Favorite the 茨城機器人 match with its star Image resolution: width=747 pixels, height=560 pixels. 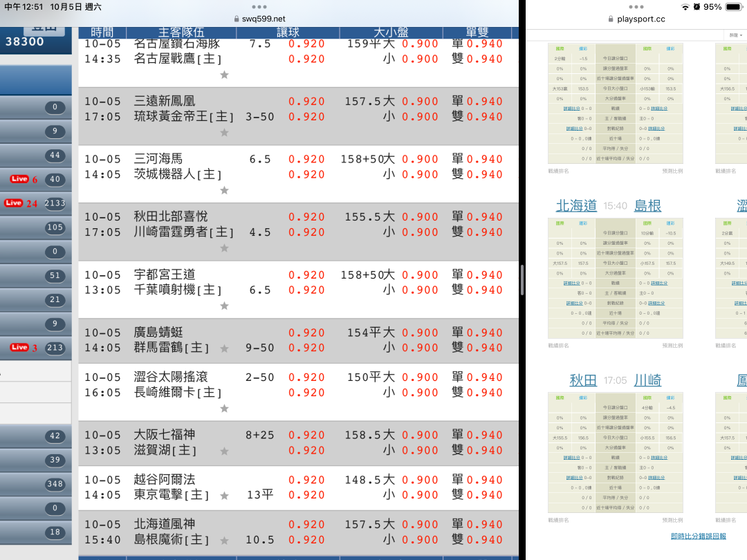coord(224,191)
